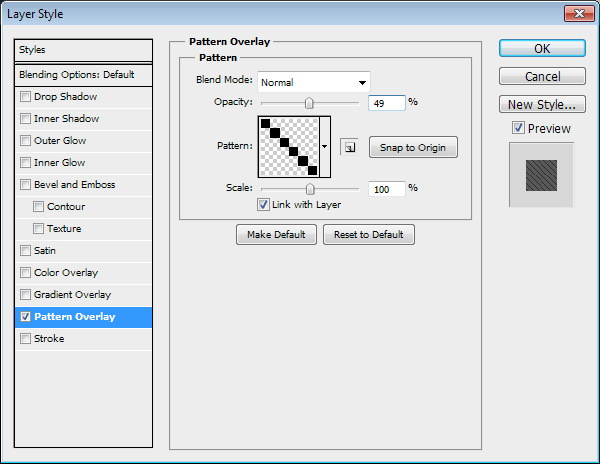The height and width of the screenshot is (464, 600).
Task: Click the style preview swatch
Action: pyautogui.click(x=541, y=176)
